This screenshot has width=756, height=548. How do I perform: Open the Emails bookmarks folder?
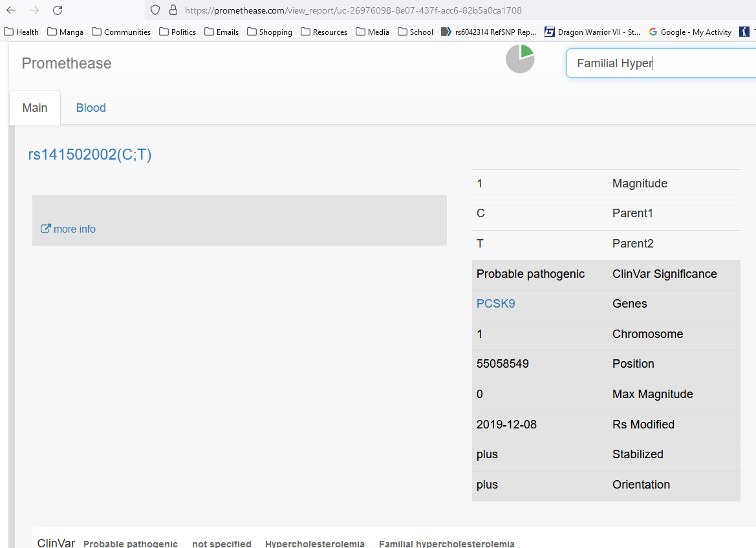(x=221, y=32)
